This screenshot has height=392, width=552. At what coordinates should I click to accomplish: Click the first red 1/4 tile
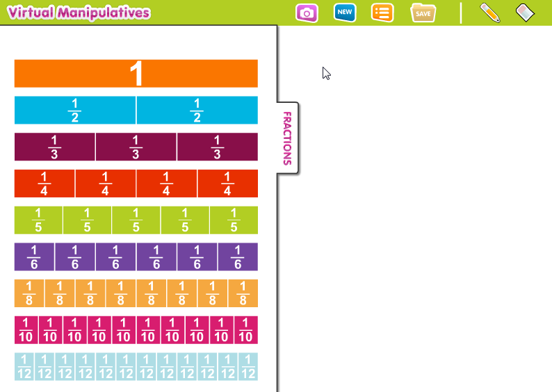44,183
